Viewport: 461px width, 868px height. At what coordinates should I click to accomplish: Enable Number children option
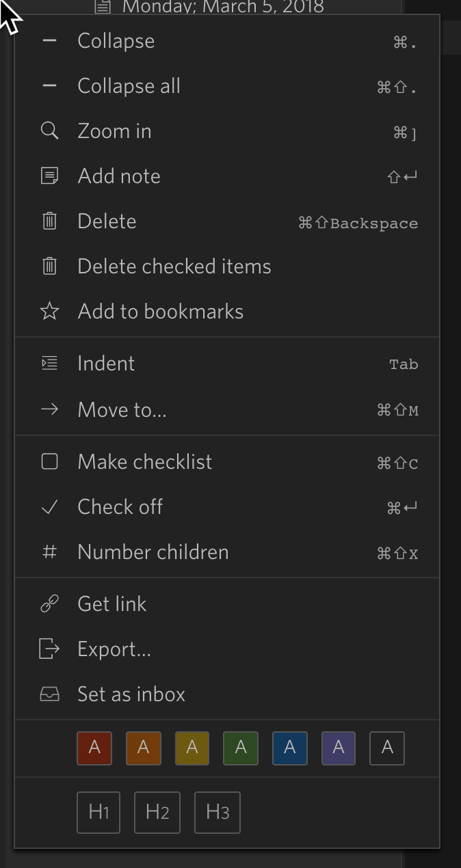tap(227, 552)
